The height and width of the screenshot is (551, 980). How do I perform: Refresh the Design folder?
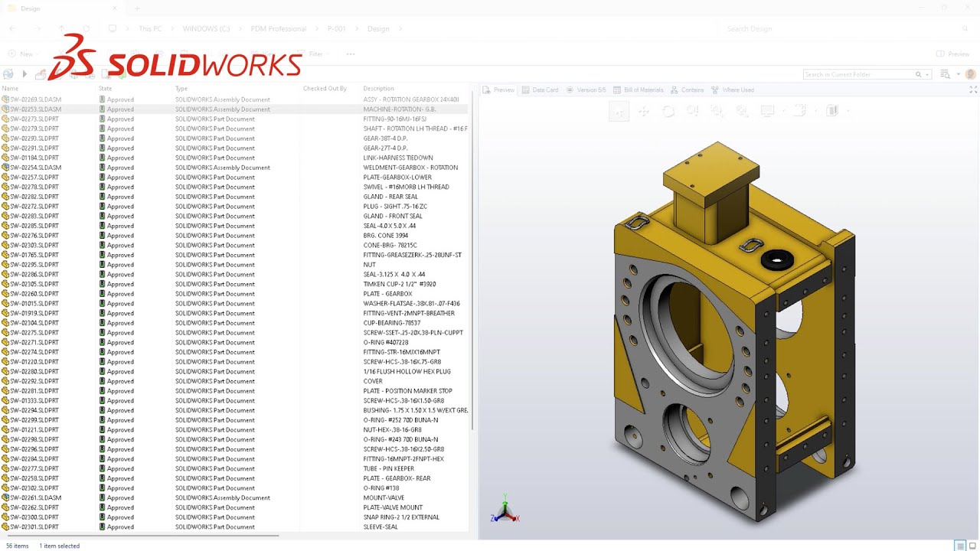coord(86,29)
